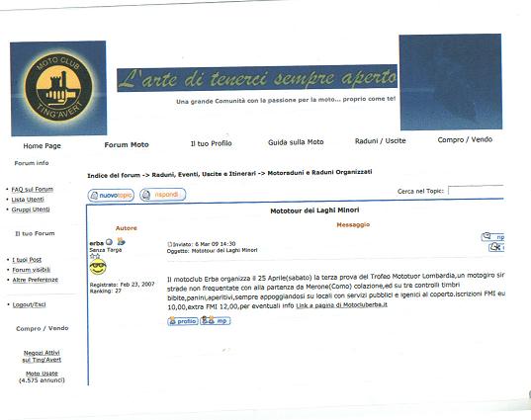Send a private message via mp button

point(215,320)
